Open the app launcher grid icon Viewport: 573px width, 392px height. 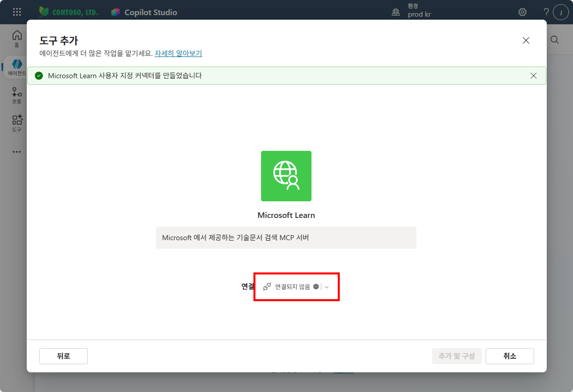tap(17, 12)
